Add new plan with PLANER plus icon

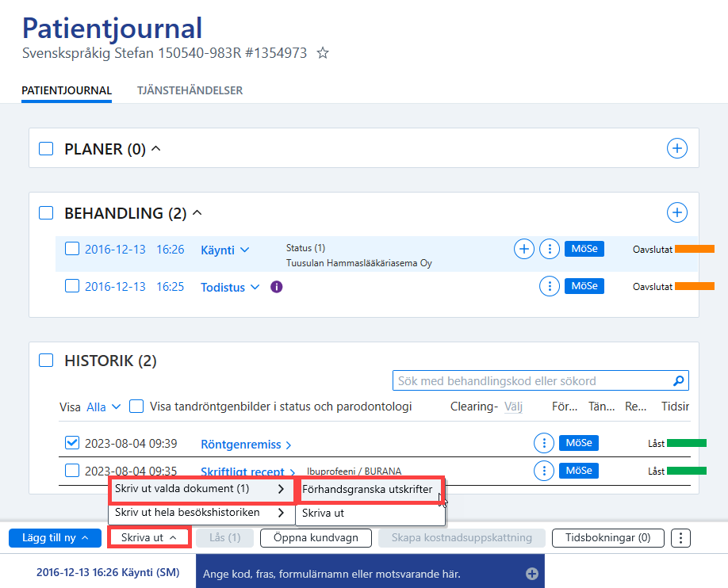click(x=677, y=148)
